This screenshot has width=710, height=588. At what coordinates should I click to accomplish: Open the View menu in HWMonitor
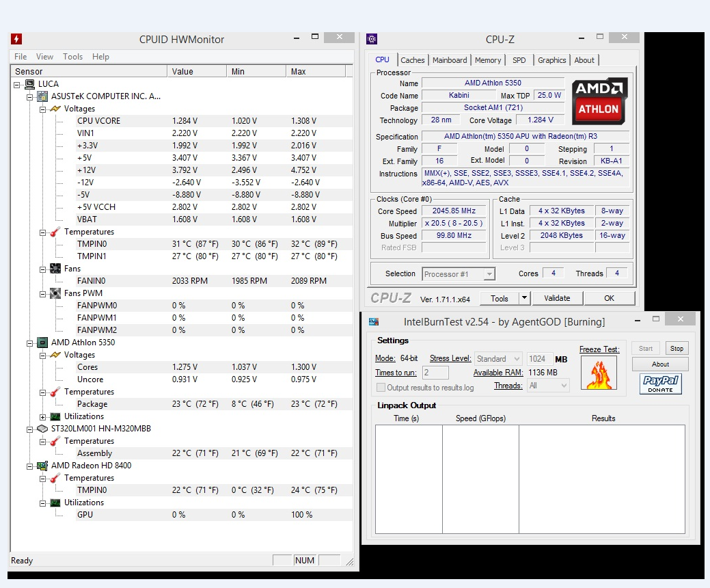tap(44, 57)
